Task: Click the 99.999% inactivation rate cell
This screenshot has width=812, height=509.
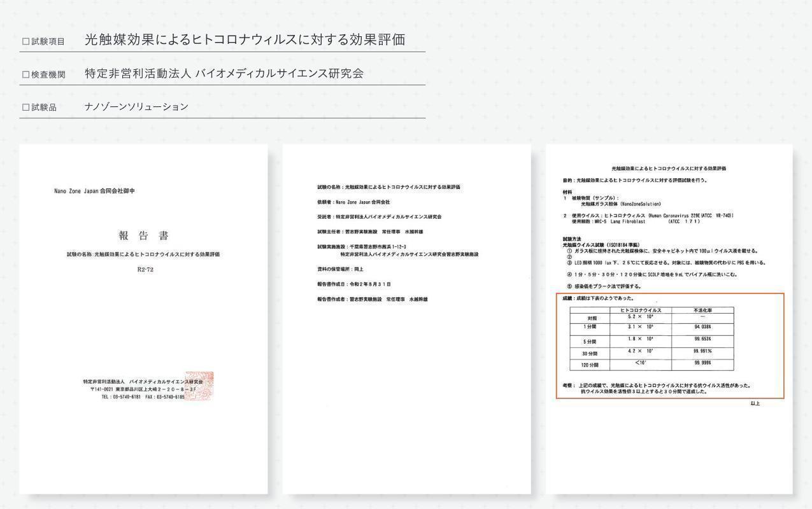Action: click(x=702, y=363)
